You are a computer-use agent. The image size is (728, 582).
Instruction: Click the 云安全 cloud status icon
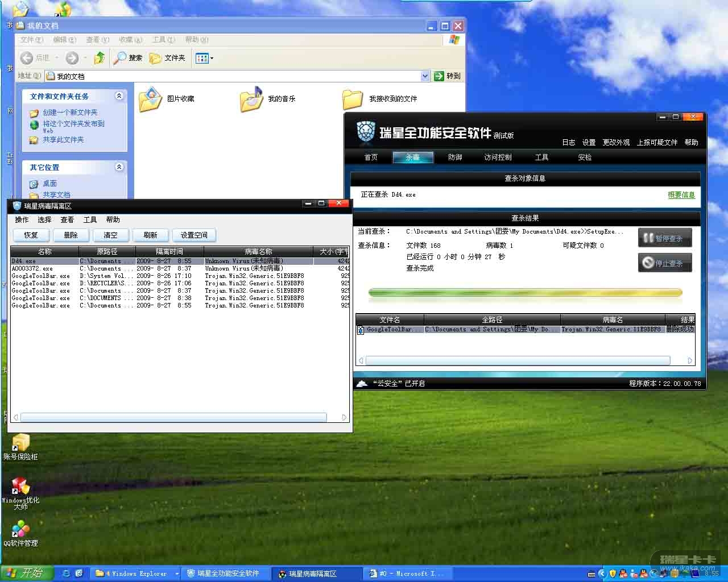pyautogui.click(x=362, y=384)
